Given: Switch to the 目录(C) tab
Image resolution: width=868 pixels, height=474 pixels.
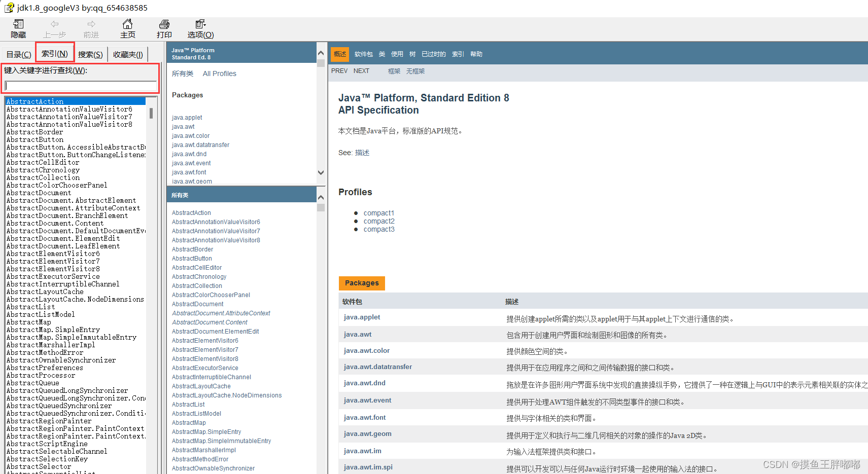Looking at the screenshot, I should click(x=19, y=54).
